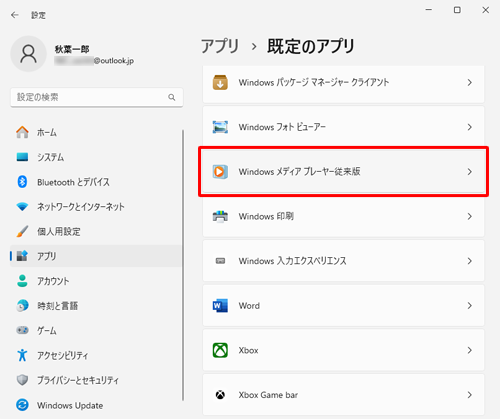Click the Windows メディア プレーヤー play icon

click(x=220, y=172)
